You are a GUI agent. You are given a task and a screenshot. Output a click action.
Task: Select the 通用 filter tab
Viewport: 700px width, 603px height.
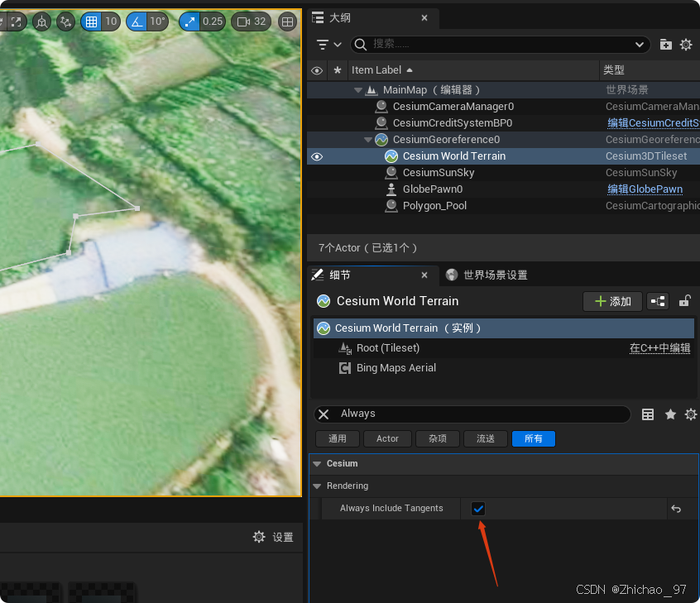pos(338,439)
